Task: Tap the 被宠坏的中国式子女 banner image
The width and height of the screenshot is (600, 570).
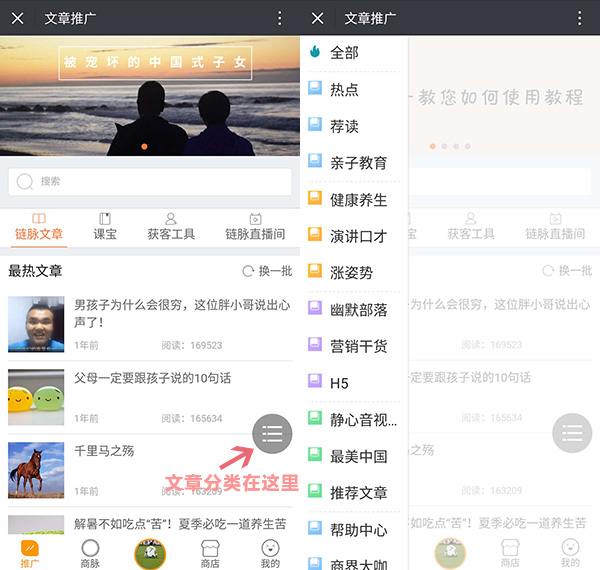Action: point(150,95)
